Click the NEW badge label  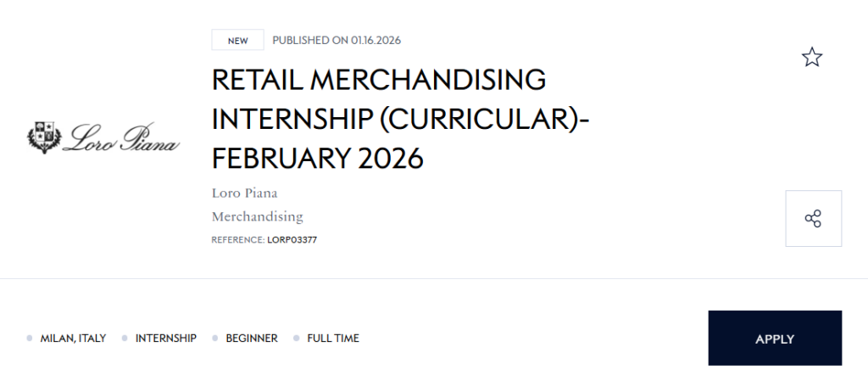(237, 40)
